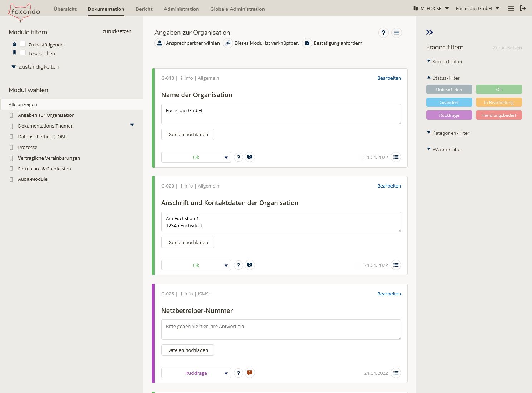Viewport: 532px width, 393px height.
Task: Open the MrFOX SE dropdown
Action: coord(431,8)
